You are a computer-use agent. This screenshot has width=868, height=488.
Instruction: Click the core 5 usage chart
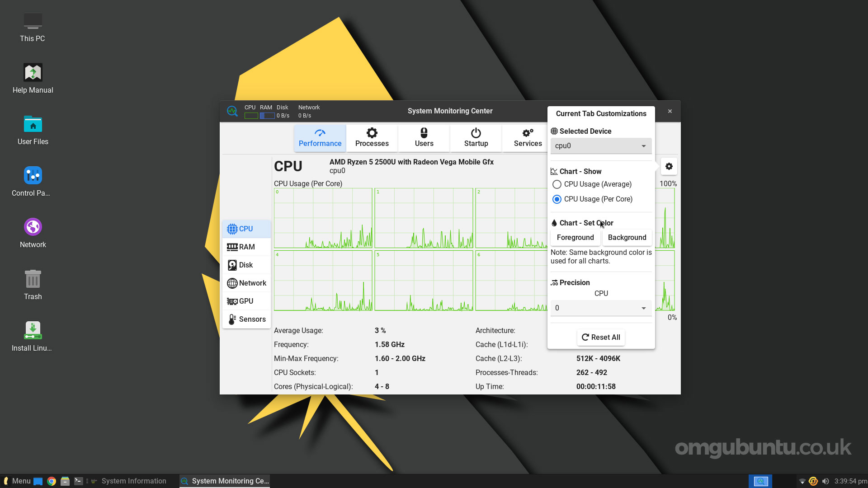click(424, 281)
